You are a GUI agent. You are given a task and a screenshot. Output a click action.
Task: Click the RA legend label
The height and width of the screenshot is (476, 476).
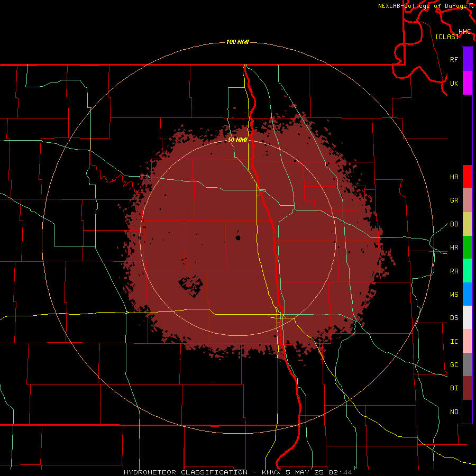(454, 271)
